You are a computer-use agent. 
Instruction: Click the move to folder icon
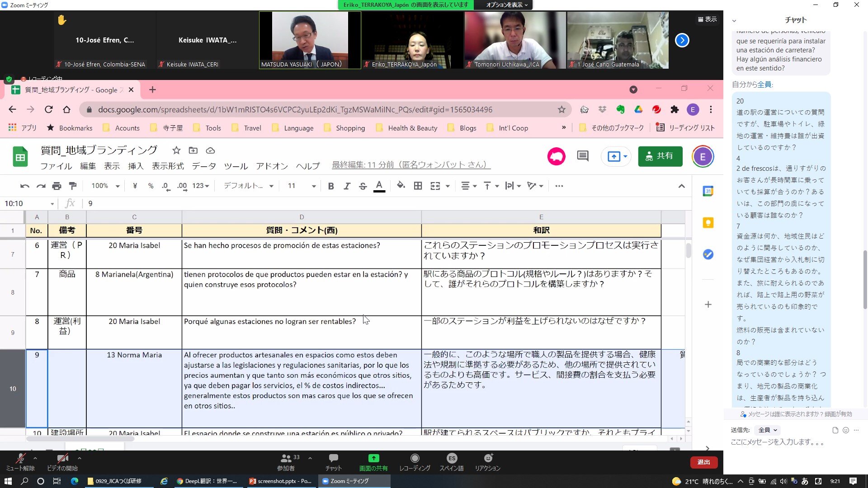pos(193,150)
